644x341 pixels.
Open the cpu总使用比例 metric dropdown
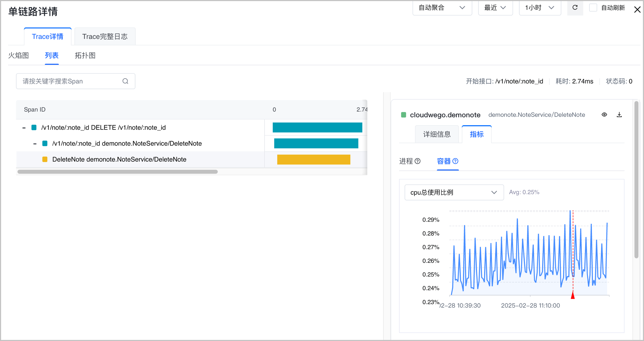coord(454,192)
